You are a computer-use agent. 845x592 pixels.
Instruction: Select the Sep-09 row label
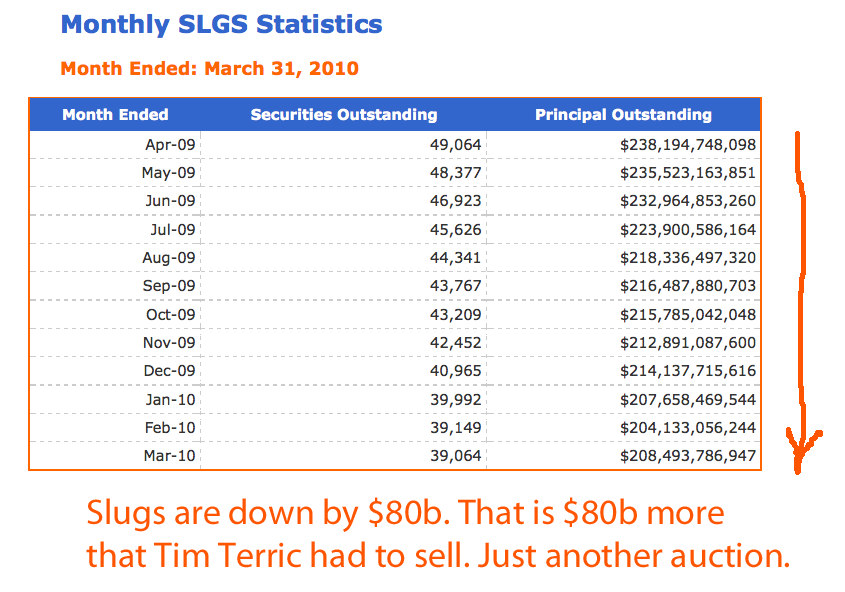[x=169, y=285]
